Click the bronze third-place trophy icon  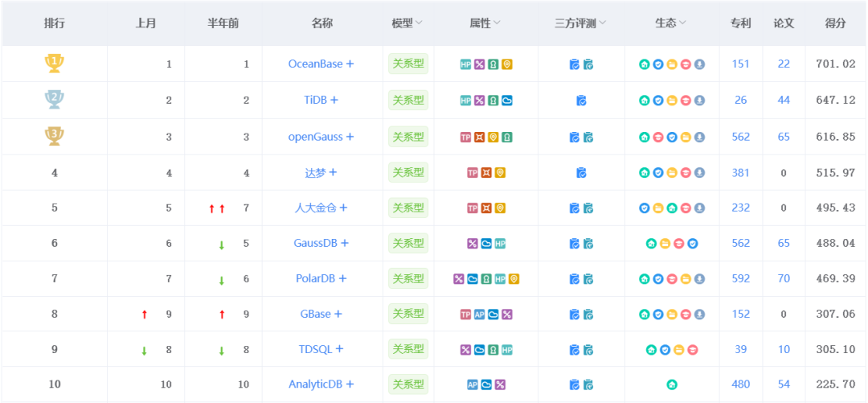55,137
